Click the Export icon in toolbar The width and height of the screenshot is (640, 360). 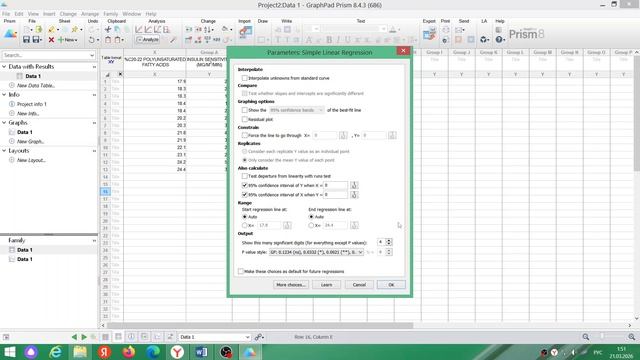click(429, 33)
